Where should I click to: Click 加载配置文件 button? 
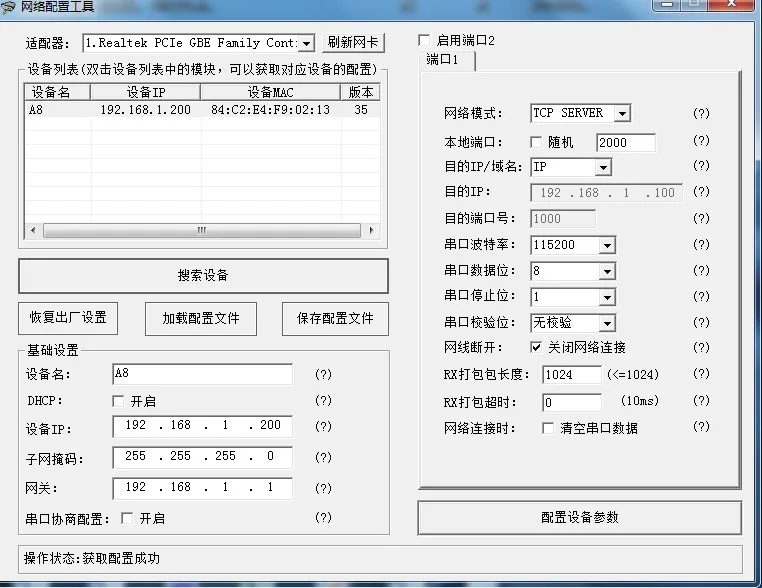point(201,319)
